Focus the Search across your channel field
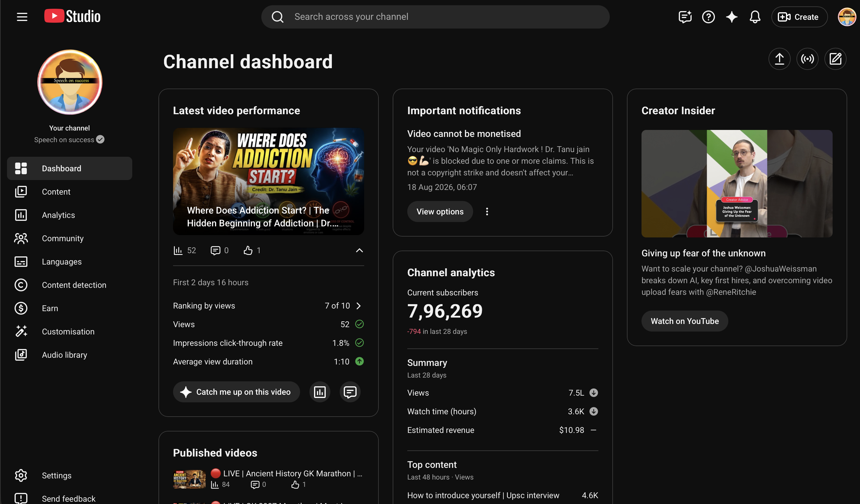This screenshot has height=504, width=860. 436,17
